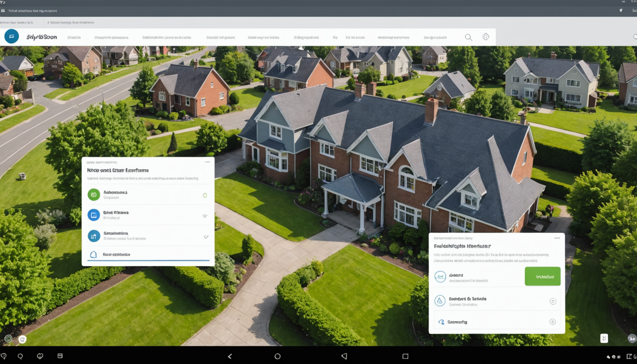This screenshot has height=364, width=637.
Task: Click the second row label in left panel
Action: (x=116, y=213)
